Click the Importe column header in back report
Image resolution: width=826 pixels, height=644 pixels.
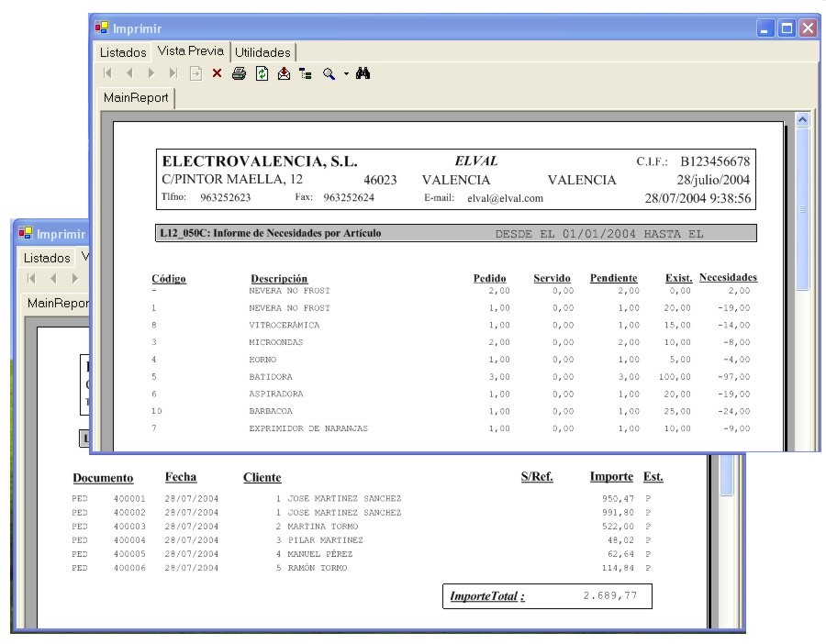tap(611, 476)
